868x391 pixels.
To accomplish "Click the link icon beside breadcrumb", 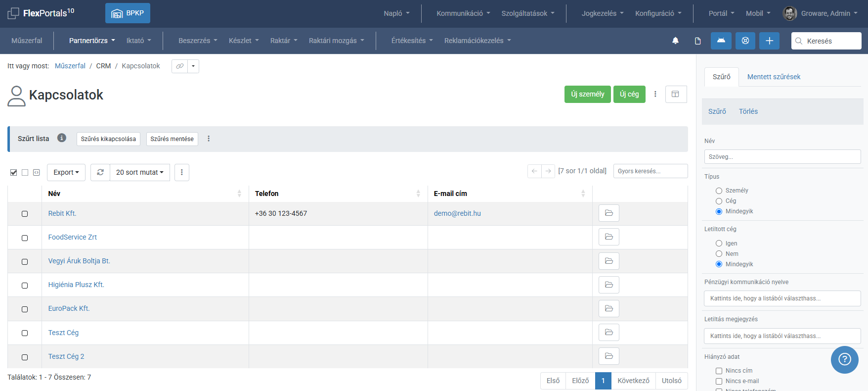I will point(180,66).
